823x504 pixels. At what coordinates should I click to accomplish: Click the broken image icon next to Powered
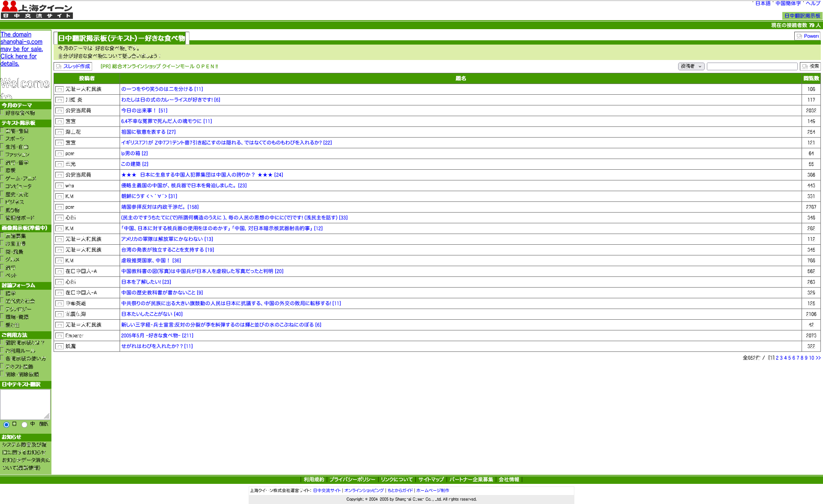tap(799, 36)
